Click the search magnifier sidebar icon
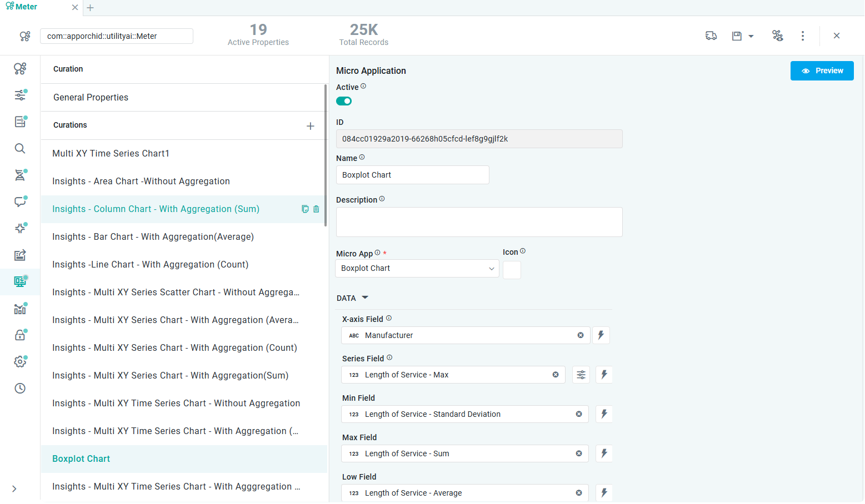This screenshot has width=865, height=504. tap(20, 148)
